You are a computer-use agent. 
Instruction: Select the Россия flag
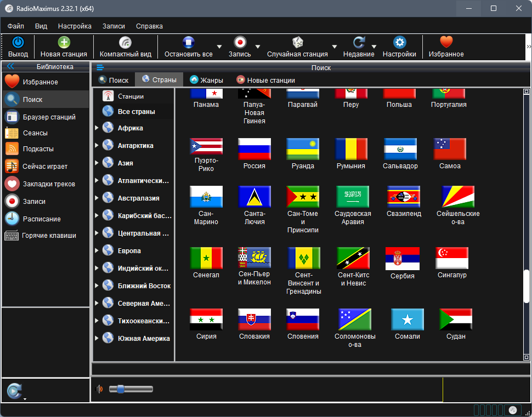[x=254, y=149]
